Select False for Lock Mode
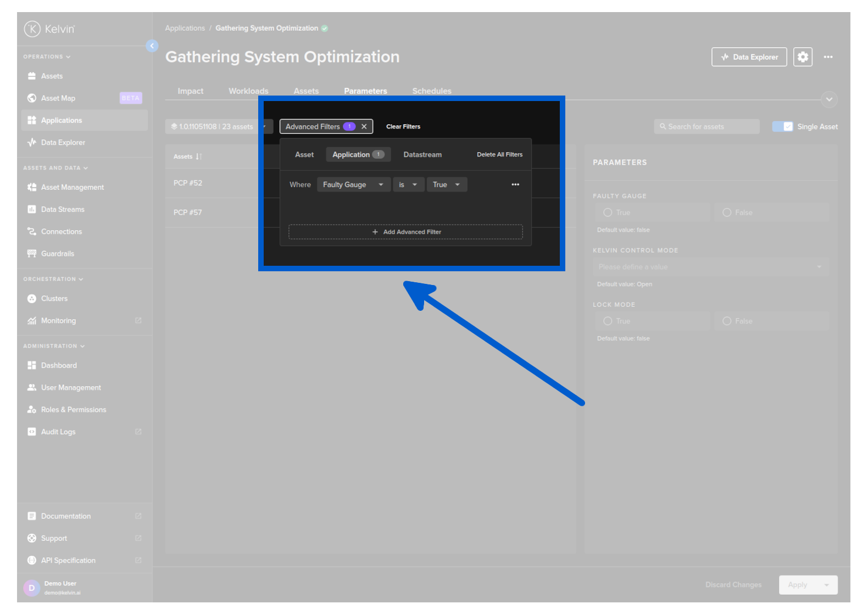Viewport: 868px width, 615px height. click(727, 321)
